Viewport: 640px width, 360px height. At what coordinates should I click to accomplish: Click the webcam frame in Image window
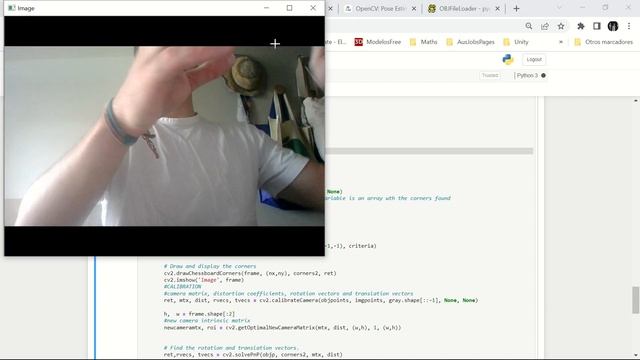(x=164, y=136)
